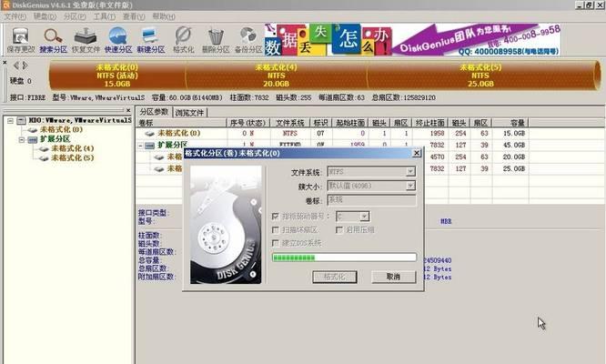
Task: Click the 删除分区 delete partition icon
Action: pos(216,40)
